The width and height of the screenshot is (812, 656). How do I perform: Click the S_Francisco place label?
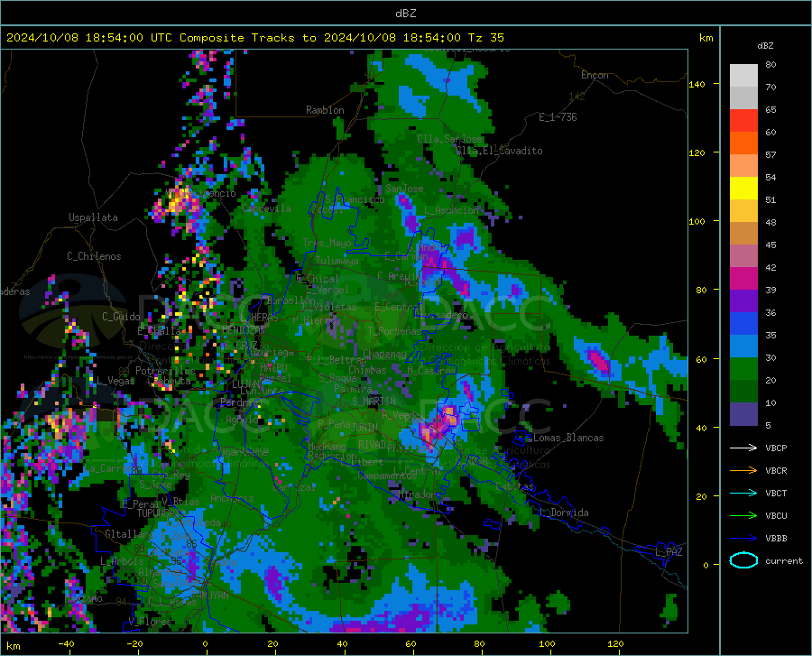coord(355,199)
